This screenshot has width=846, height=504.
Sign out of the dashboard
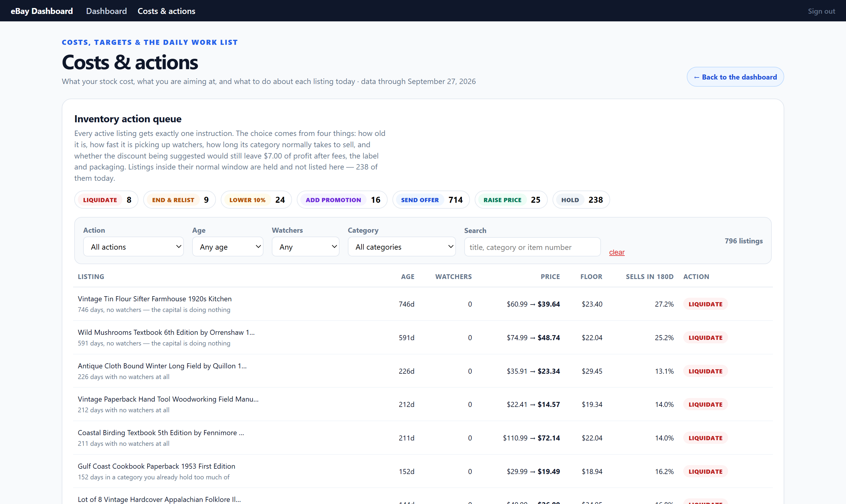click(x=821, y=11)
